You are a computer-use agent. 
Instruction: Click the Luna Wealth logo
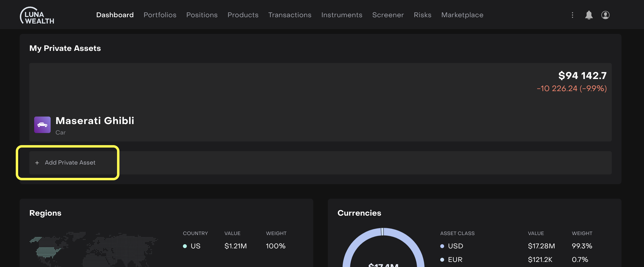pos(37,16)
